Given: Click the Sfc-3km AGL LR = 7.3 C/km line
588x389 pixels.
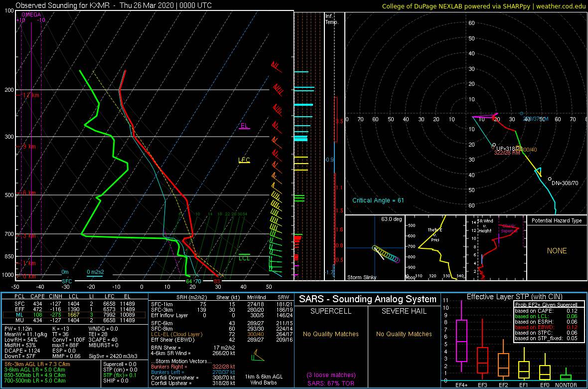Looking at the screenshot, I should point(37,365).
